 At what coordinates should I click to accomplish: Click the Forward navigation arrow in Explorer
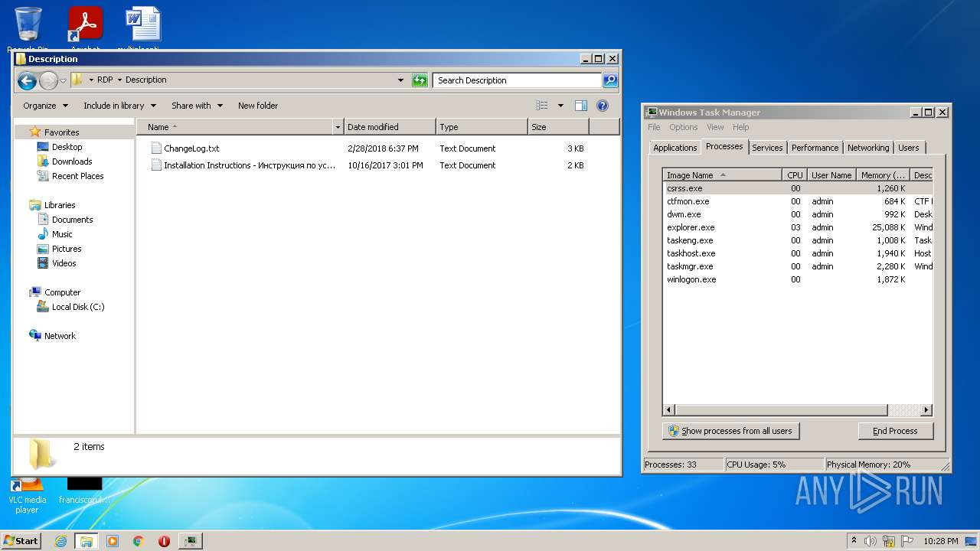click(48, 80)
